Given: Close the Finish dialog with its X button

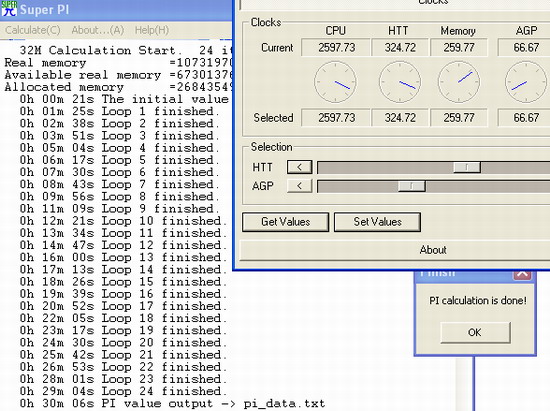Looking at the screenshot, I should 522,275.
